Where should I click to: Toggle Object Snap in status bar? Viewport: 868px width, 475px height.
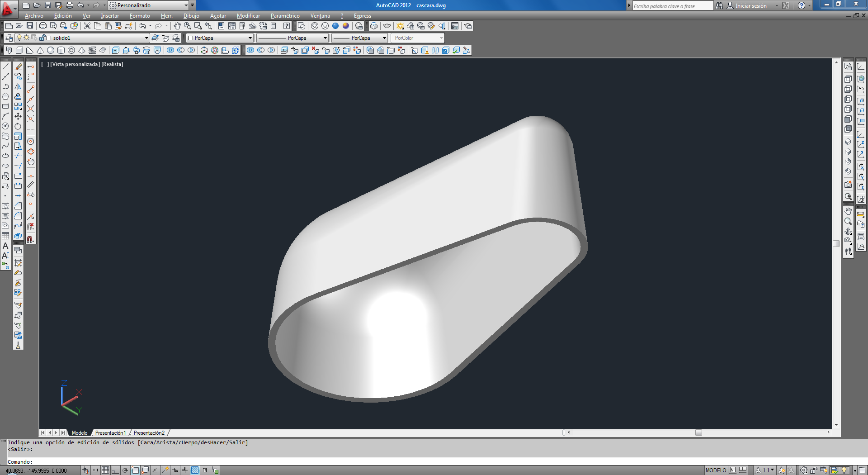tap(135, 470)
